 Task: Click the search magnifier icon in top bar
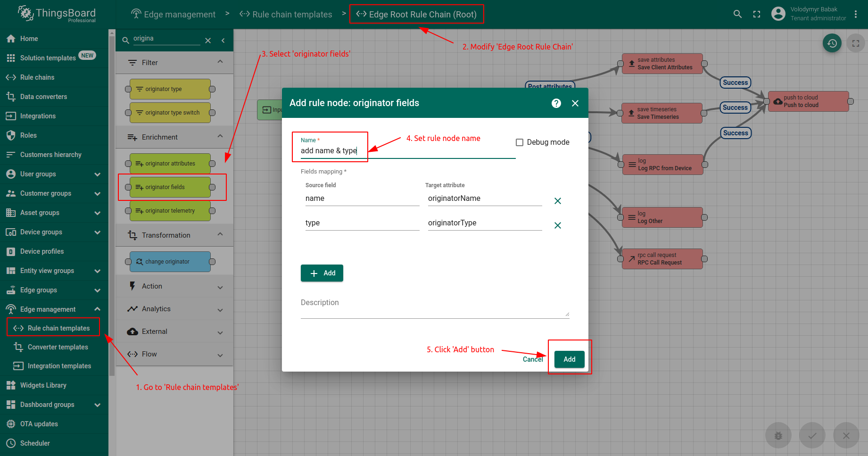(738, 14)
